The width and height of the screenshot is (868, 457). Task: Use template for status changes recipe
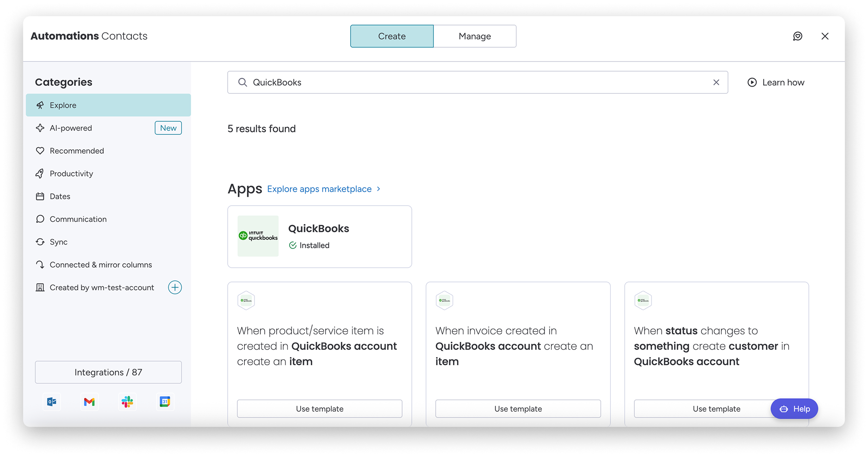tap(717, 409)
